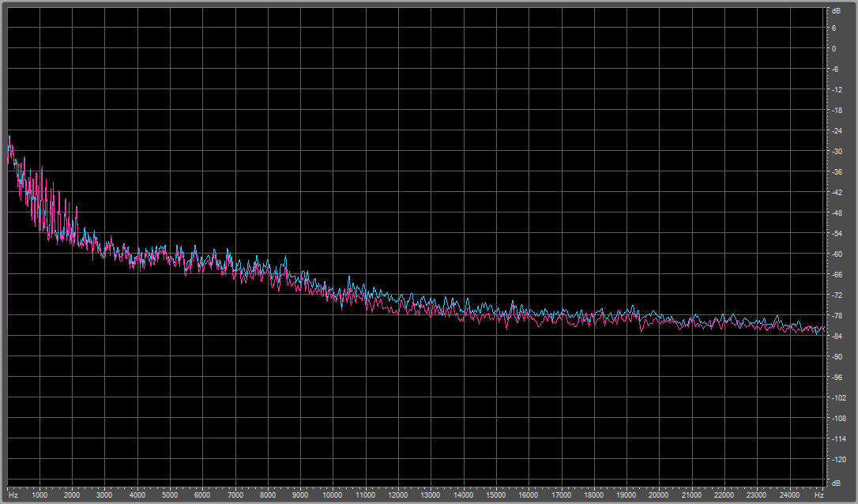Select the -84 dB level scale label
This screenshot has width=858, height=504.
837,336
